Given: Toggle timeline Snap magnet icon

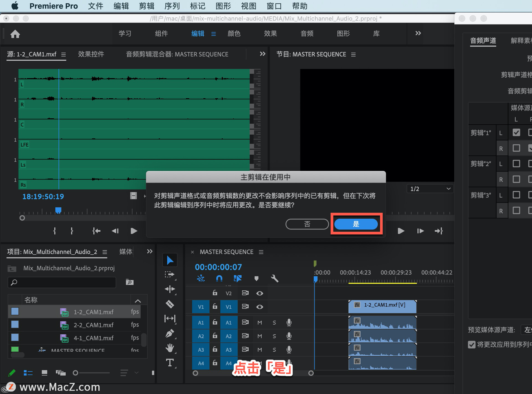Looking at the screenshot, I should pos(219,278).
